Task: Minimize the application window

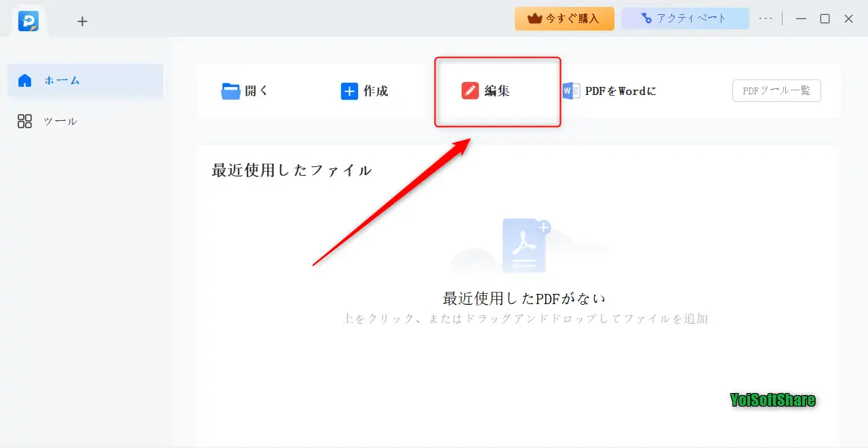Action: [801, 18]
